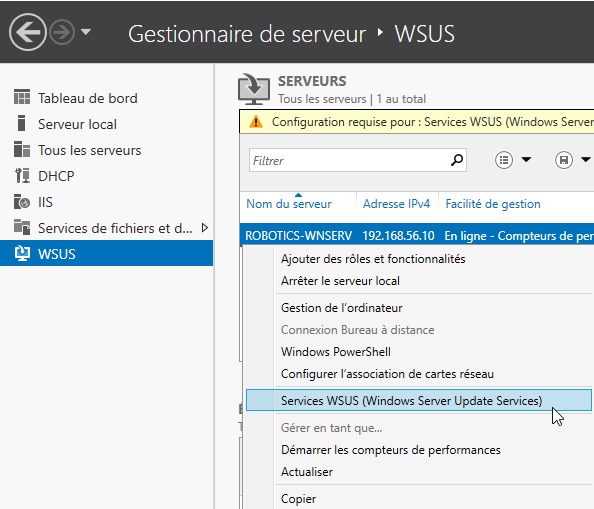The width and height of the screenshot is (594, 509).
Task: Sort by Nom du serveur column
Action: [289, 204]
